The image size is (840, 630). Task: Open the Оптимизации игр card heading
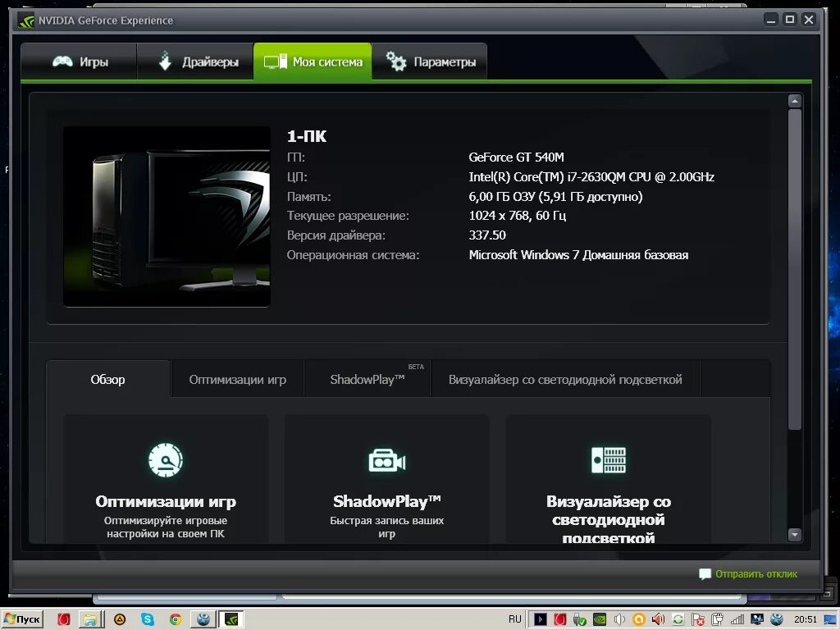[x=166, y=501]
